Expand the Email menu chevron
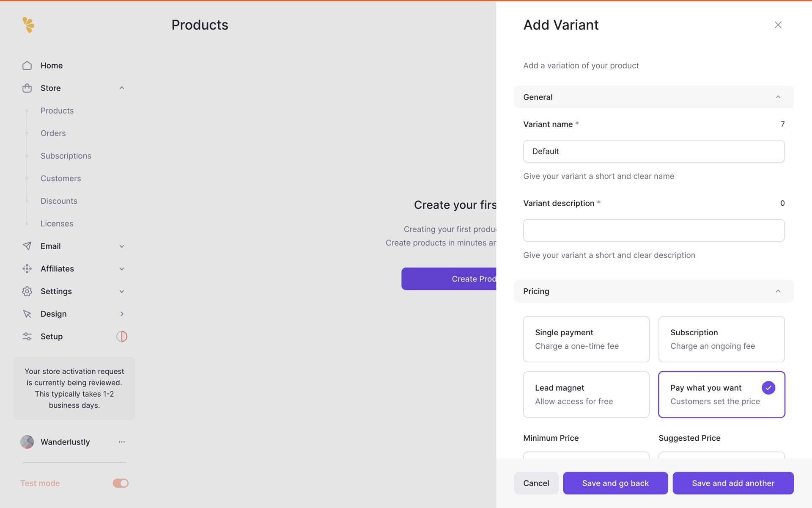 point(122,246)
